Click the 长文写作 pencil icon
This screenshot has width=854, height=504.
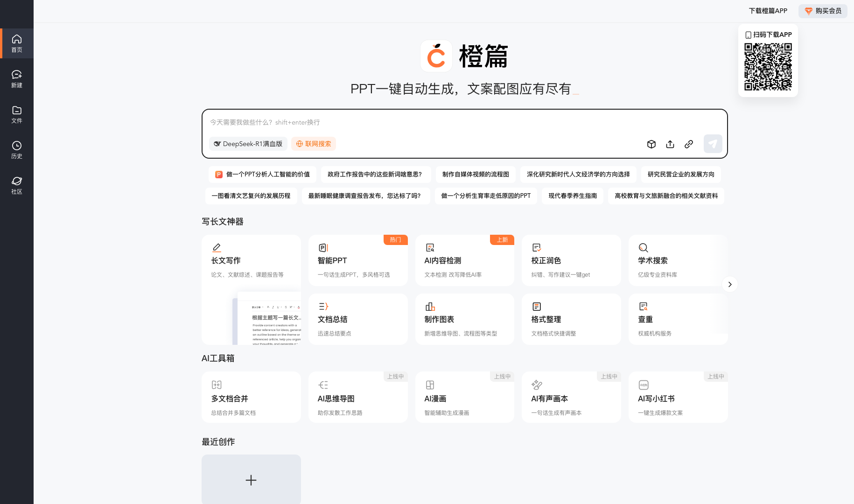(217, 248)
